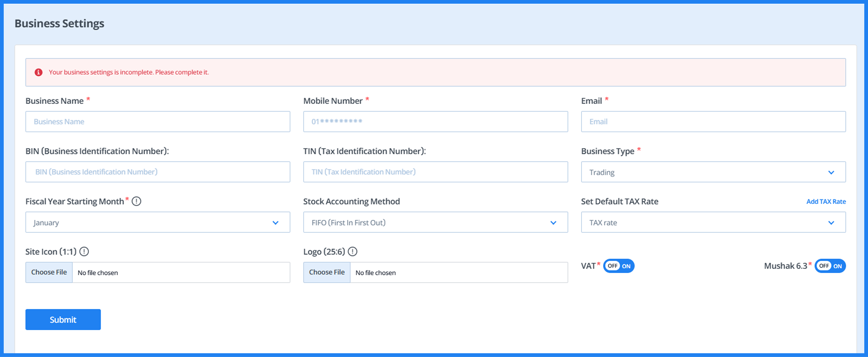Click the Submit button
The width and height of the screenshot is (868, 357).
63,319
